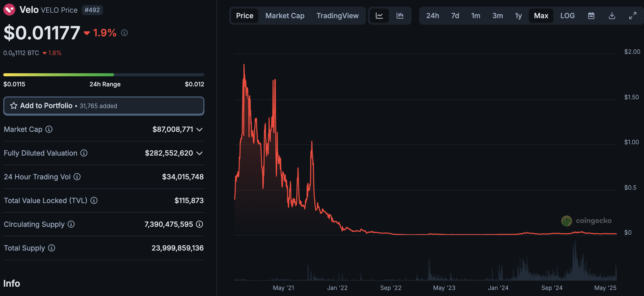
Task: Click the Info section heading
Action: click(x=12, y=283)
